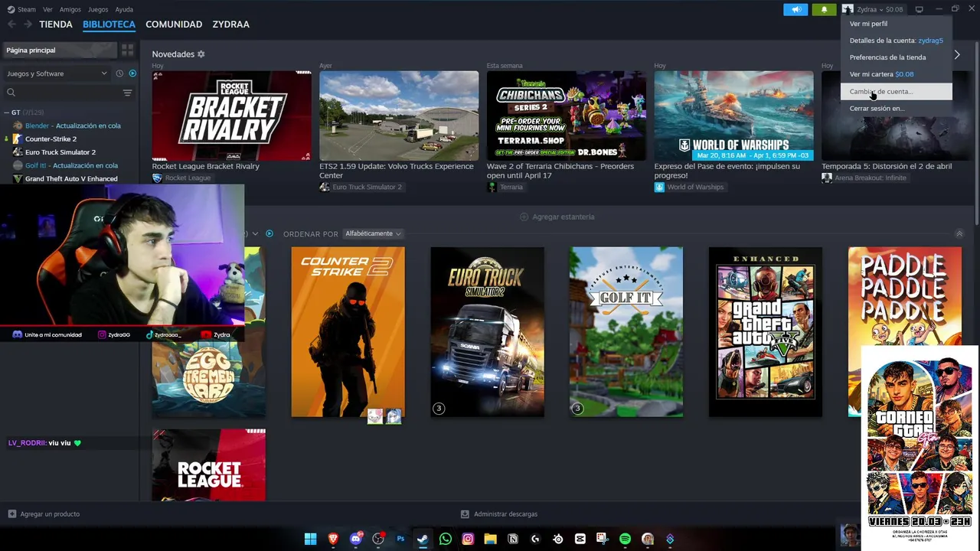Open Novedades settings gear
This screenshot has width=980, height=551.
(201, 54)
